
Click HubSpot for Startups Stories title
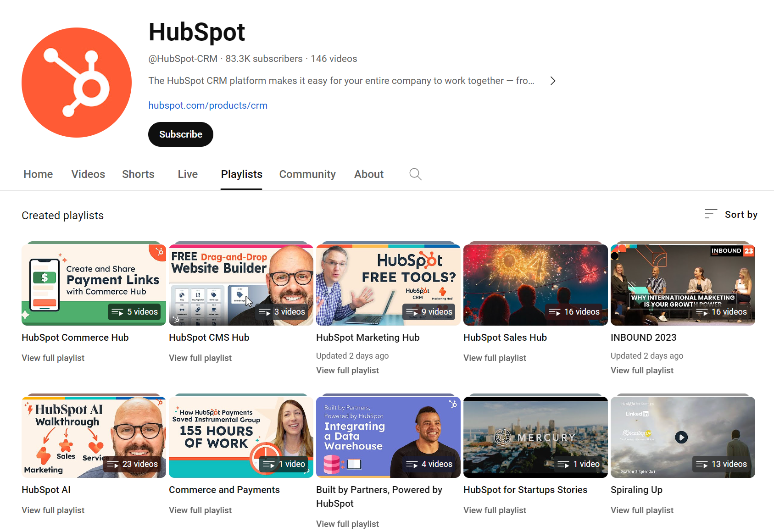pyautogui.click(x=525, y=490)
